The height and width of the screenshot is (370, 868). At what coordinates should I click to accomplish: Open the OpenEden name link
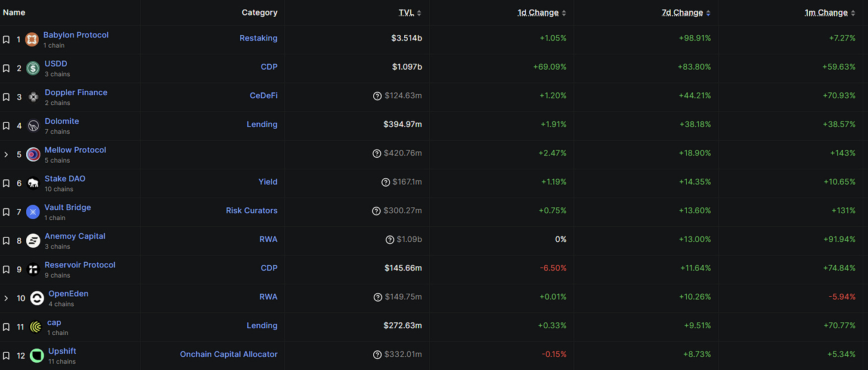pos(69,294)
